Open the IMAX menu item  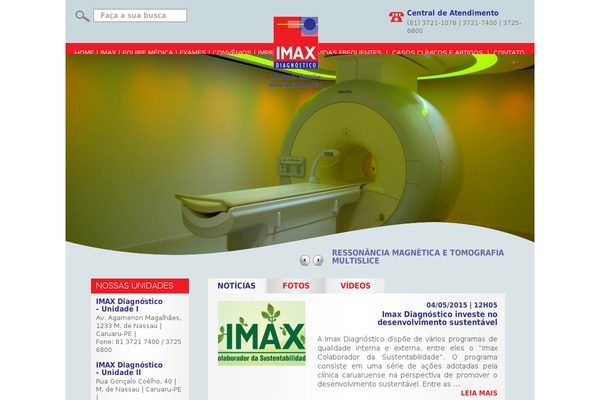(108, 52)
